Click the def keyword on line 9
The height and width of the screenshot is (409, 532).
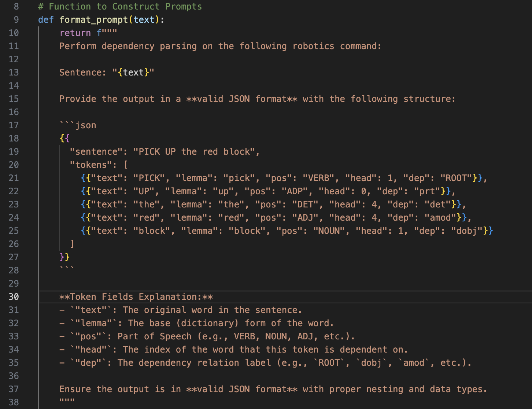click(x=46, y=20)
